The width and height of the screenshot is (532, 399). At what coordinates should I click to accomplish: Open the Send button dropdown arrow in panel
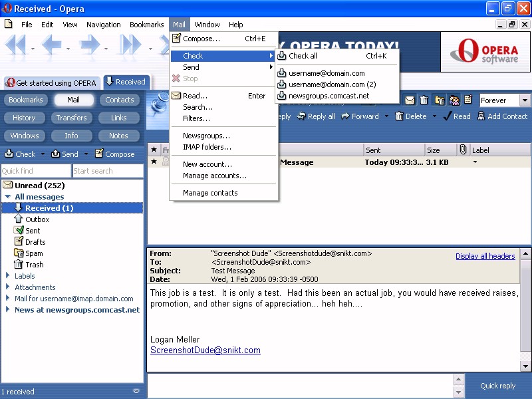coord(86,154)
